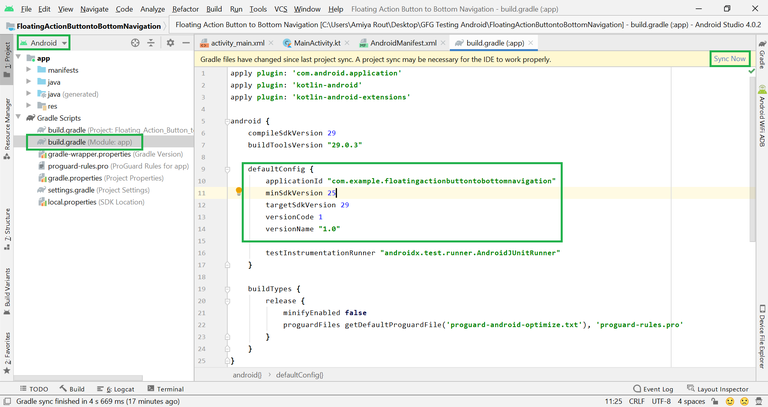Click the green analysis checkmark icon
768x407 pixels.
(752, 72)
